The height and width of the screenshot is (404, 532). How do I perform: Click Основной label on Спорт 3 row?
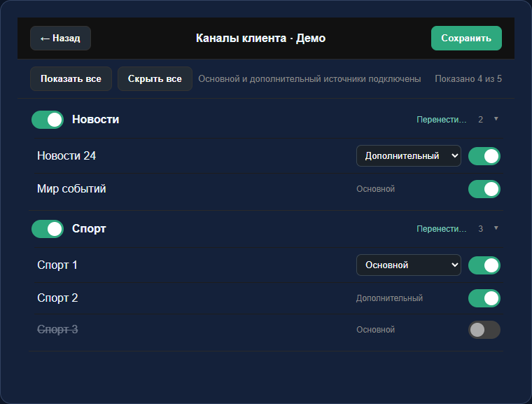coord(376,330)
